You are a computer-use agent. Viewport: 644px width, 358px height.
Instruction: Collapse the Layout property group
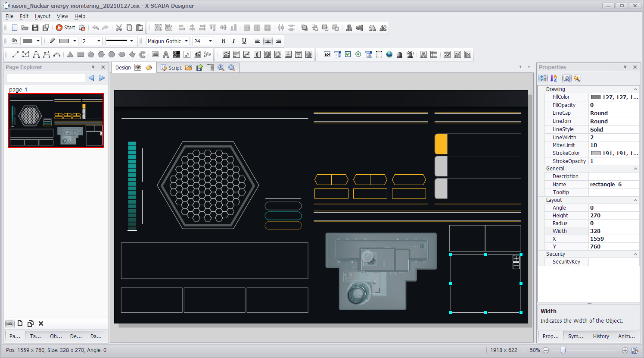click(635, 200)
